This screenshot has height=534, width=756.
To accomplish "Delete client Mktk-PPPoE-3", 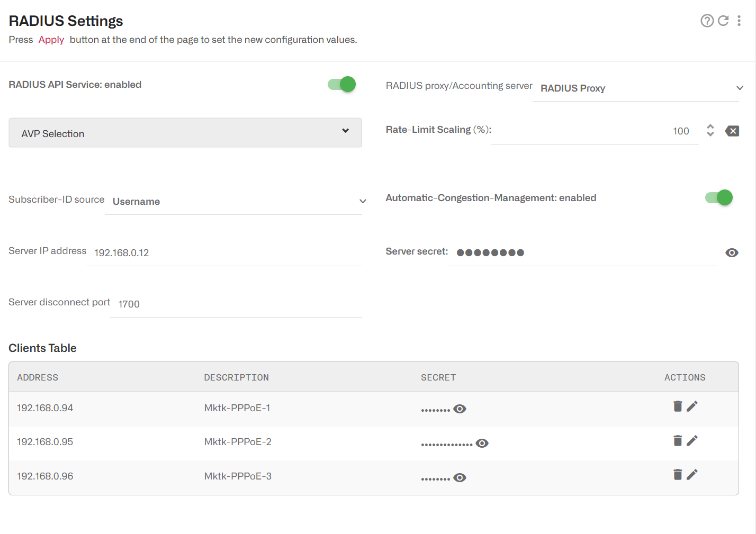I will click(678, 474).
